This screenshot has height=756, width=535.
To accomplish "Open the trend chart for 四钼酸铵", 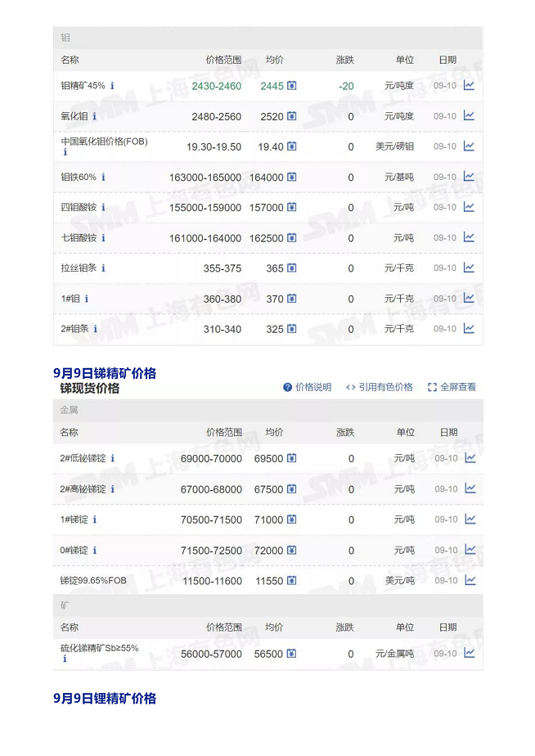I will (x=469, y=207).
